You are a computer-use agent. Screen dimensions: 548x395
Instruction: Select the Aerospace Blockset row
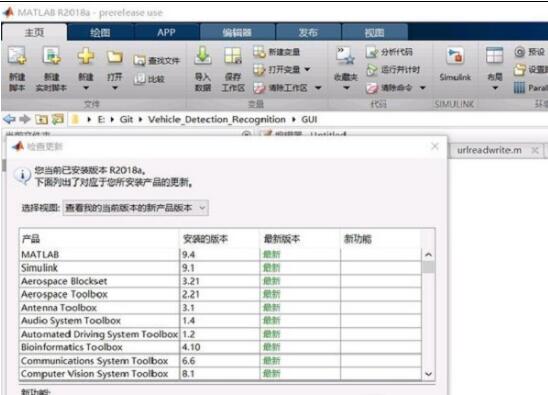pyautogui.click(x=221, y=281)
